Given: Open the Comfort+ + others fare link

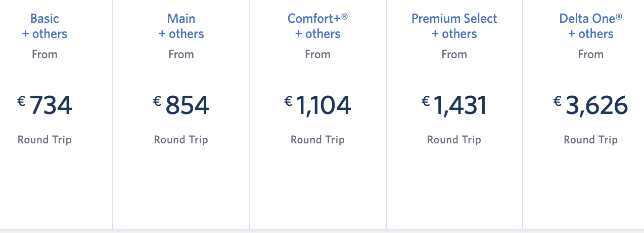Looking at the screenshot, I should 317,26.
